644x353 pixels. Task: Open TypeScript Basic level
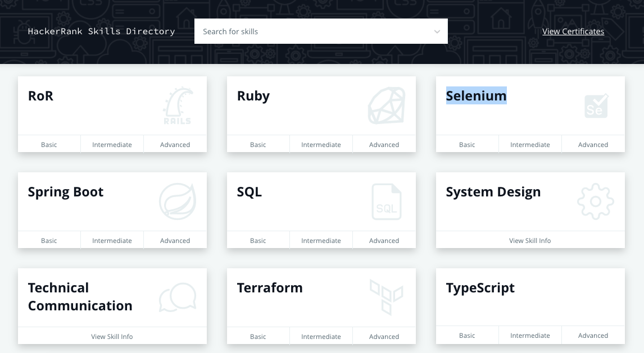tap(467, 335)
